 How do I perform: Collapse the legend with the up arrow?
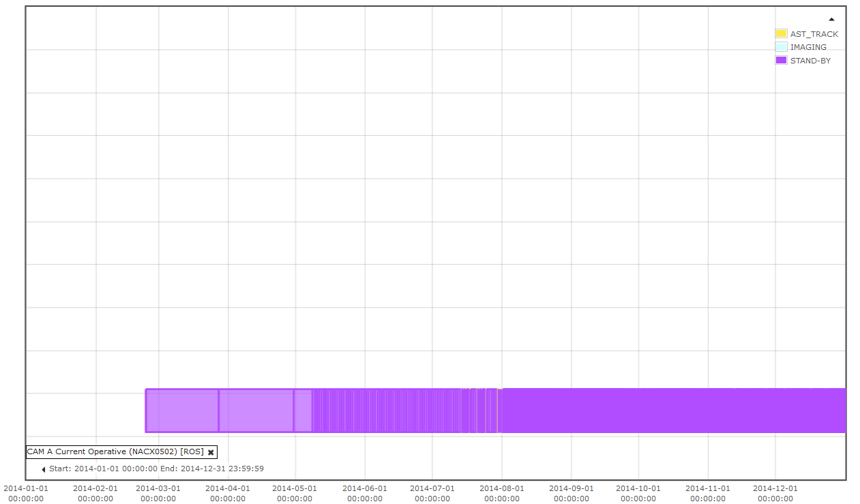(831, 19)
